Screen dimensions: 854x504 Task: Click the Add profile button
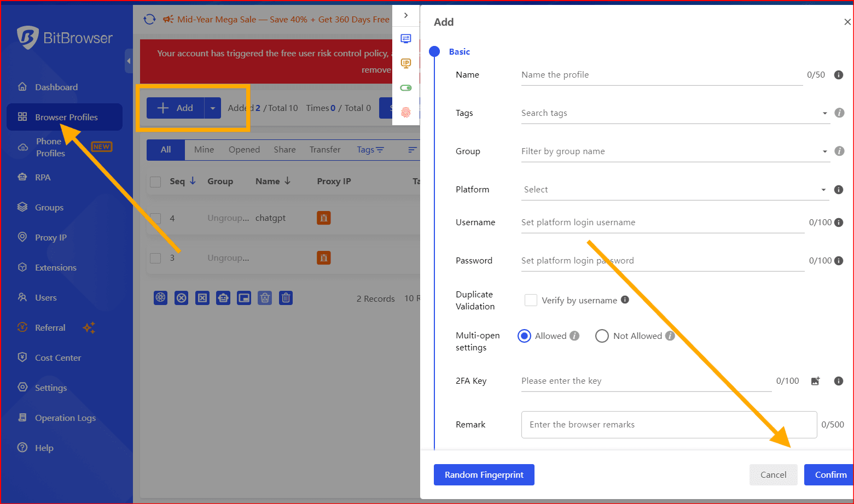point(176,108)
